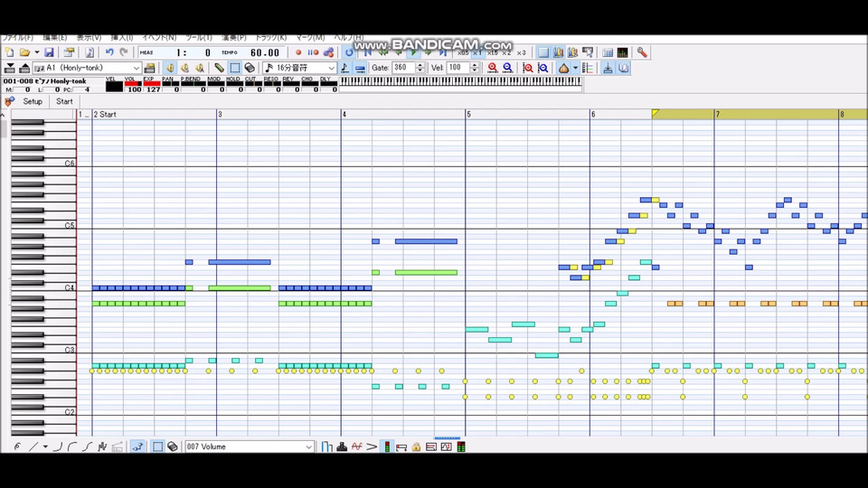The width and height of the screenshot is (868, 488).
Task: Toggle the loop playback icon
Action: point(349,52)
